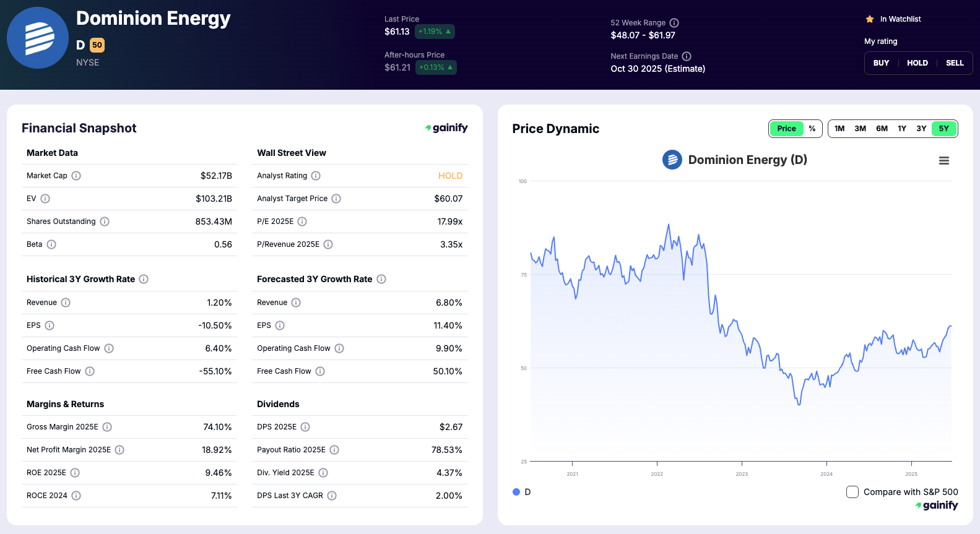This screenshot has width=980, height=534.
Task: Select the 6M time range
Action: pyautogui.click(x=882, y=129)
